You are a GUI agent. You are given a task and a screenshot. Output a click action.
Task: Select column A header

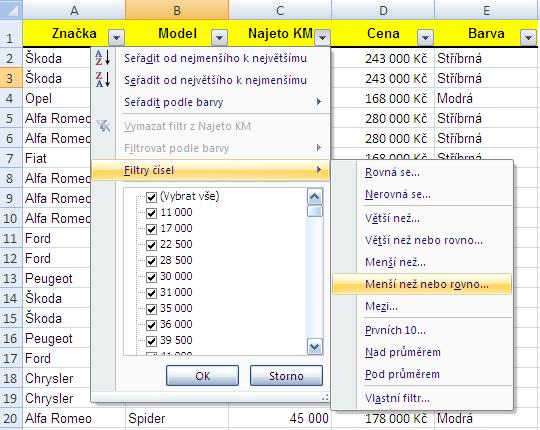74,10
